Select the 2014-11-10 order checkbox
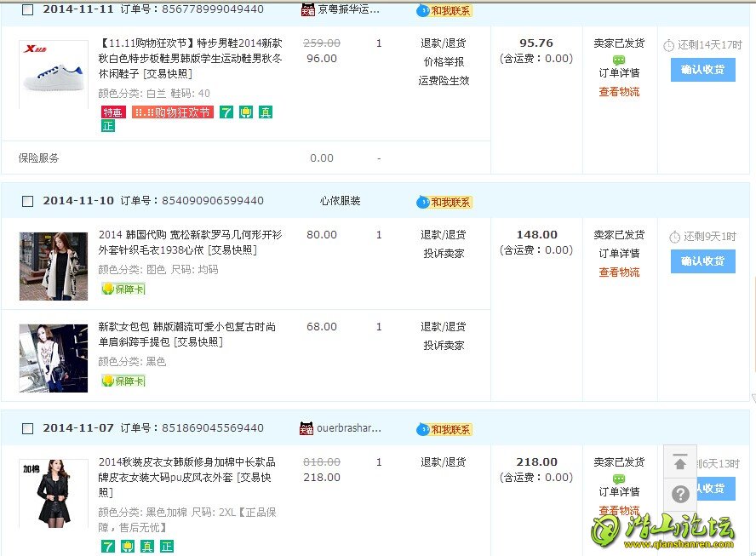756x556 pixels. pos(27,202)
